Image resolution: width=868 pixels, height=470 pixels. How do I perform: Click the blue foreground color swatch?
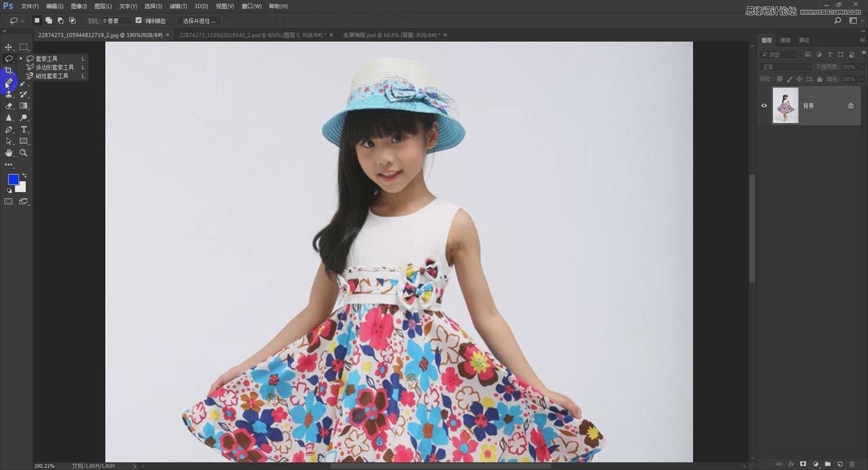(x=13, y=179)
